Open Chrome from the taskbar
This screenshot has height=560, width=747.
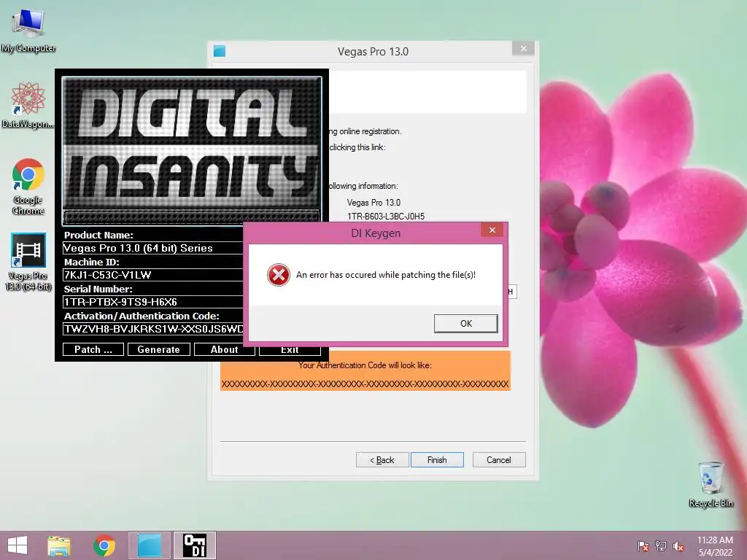click(104, 545)
